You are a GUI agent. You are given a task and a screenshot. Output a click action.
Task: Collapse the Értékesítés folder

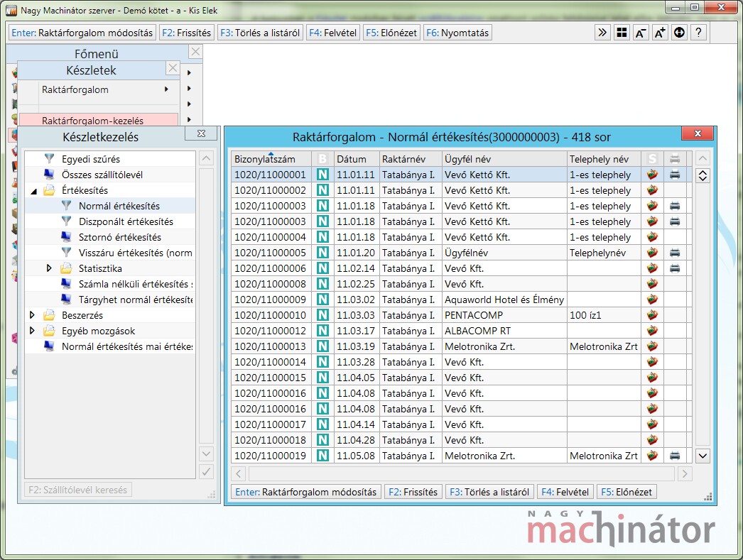pos(34,191)
